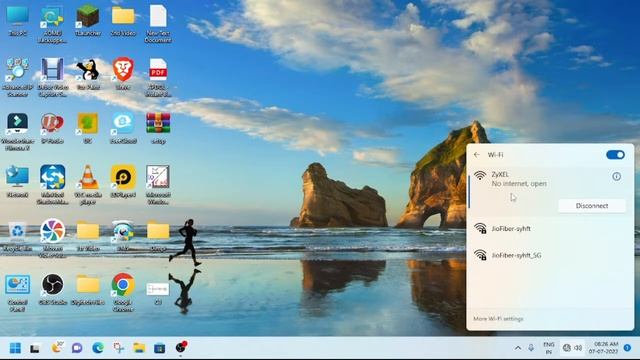The height and width of the screenshot is (360, 640).
Task: Launch OBS Studio shortcut
Action: coord(53,289)
